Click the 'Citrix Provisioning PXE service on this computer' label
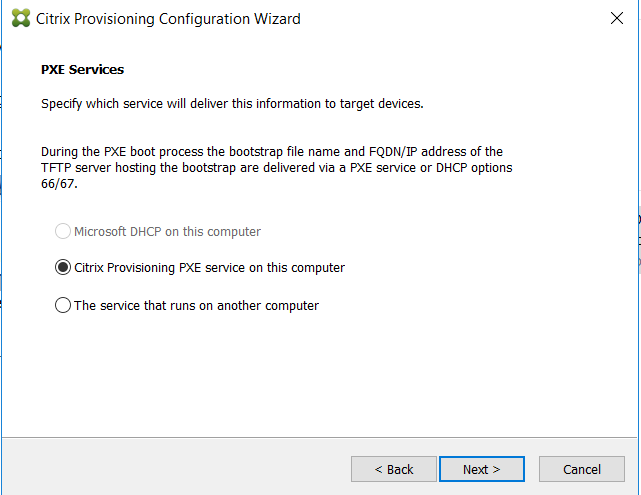641x495 pixels. point(209,268)
